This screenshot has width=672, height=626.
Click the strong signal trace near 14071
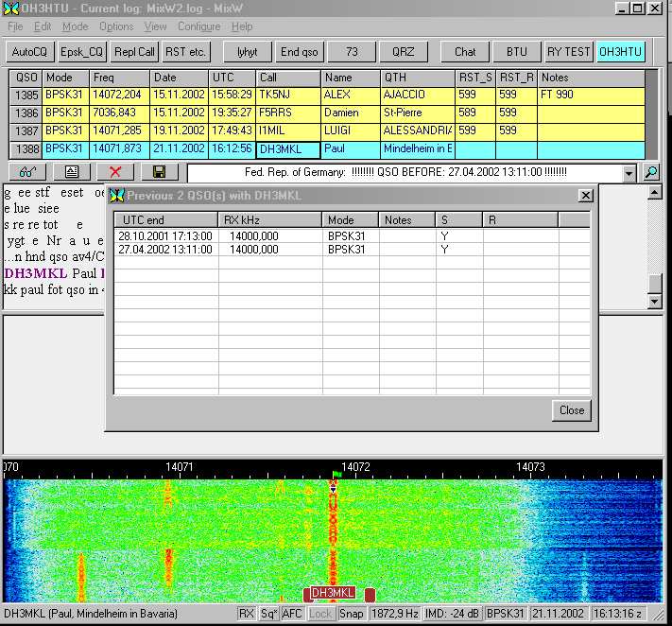click(x=168, y=566)
